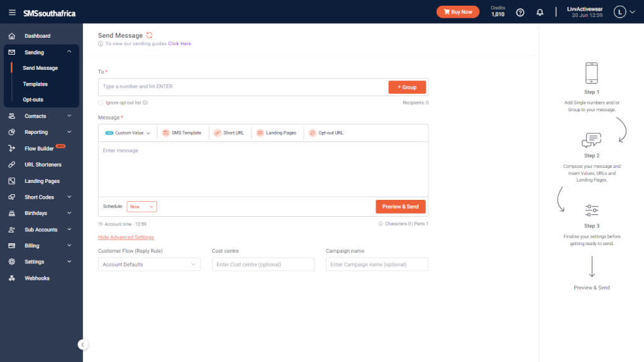Open Opt-outs submenu item
The height and width of the screenshot is (362, 644).
coord(33,100)
